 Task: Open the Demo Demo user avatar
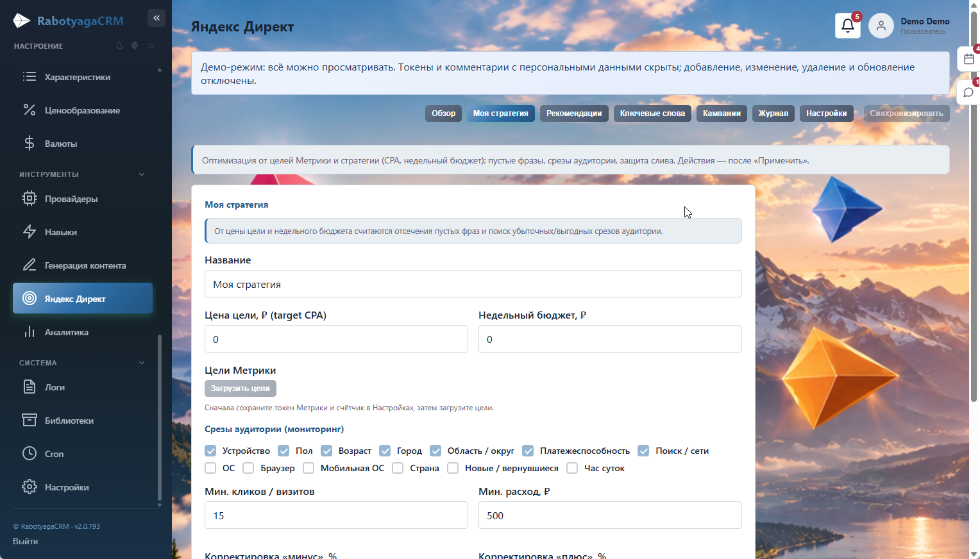[881, 26]
